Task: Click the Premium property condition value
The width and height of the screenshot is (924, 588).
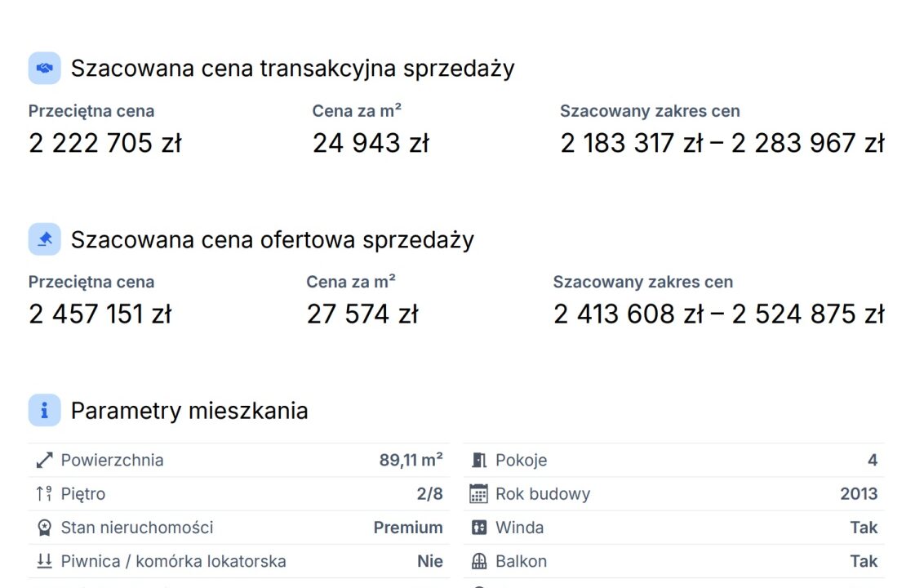Action: [408, 528]
